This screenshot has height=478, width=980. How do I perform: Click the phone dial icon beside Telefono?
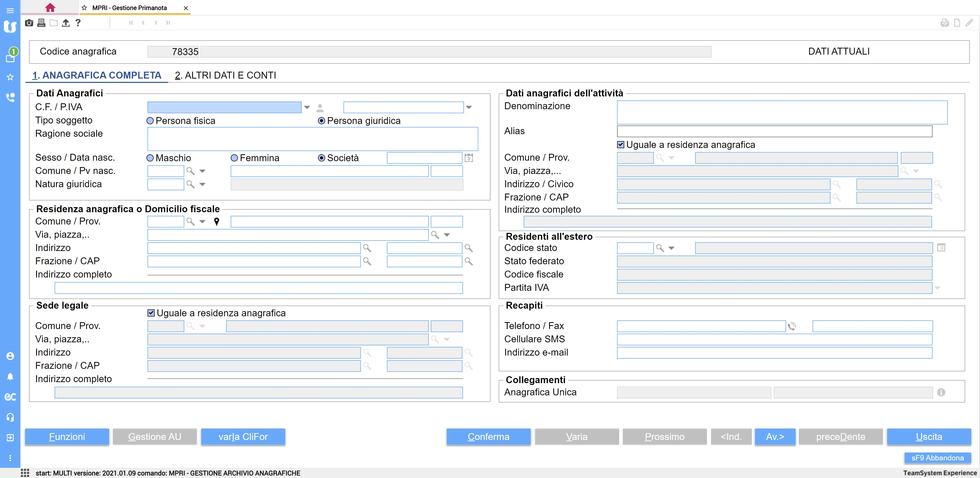point(792,326)
